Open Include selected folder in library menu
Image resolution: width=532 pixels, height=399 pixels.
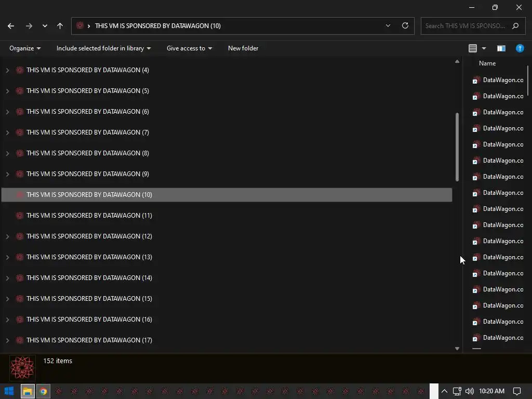point(103,48)
